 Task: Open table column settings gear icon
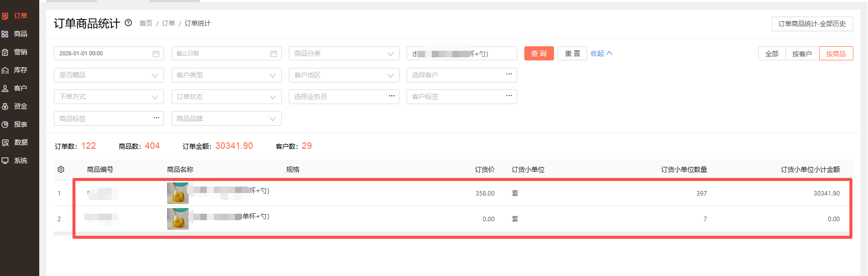click(x=61, y=169)
